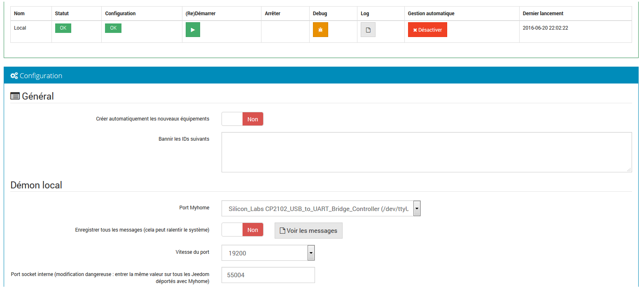
Task: Click the list icon beside Général heading
Action: click(x=15, y=96)
